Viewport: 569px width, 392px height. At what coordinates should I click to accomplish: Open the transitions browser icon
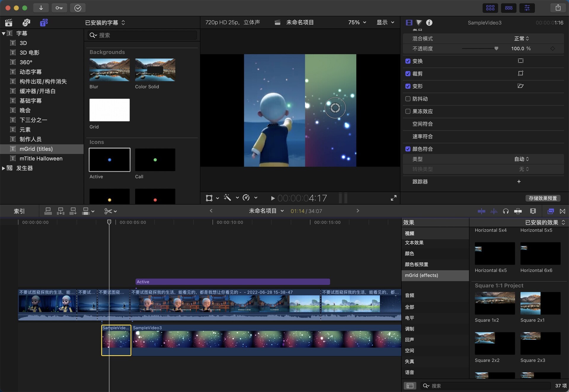pyautogui.click(x=562, y=211)
